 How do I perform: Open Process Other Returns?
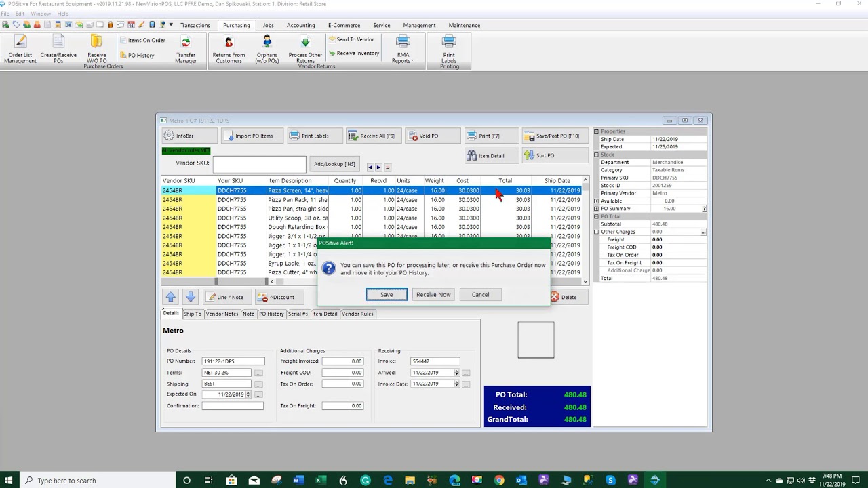click(305, 50)
